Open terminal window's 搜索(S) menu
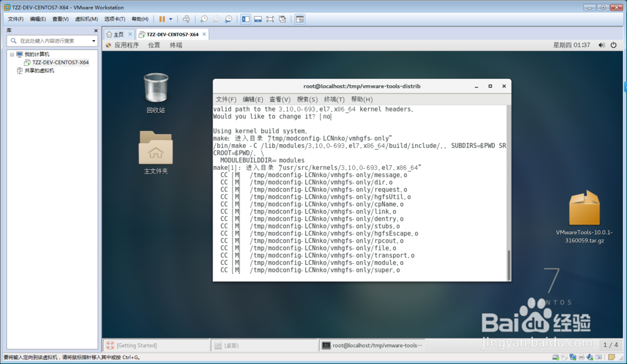This screenshot has height=364, width=627. pyautogui.click(x=307, y=100)
